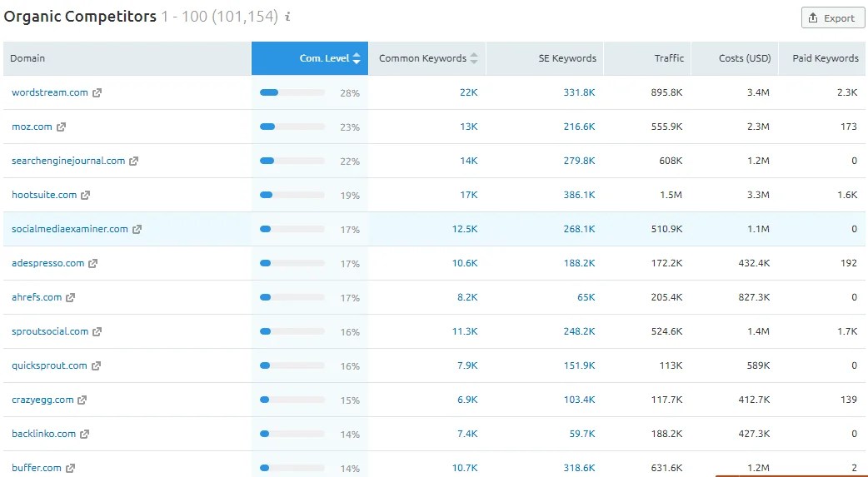Open moz.com 13K common keywords
The image size is (868, 477).
point(468,127)
